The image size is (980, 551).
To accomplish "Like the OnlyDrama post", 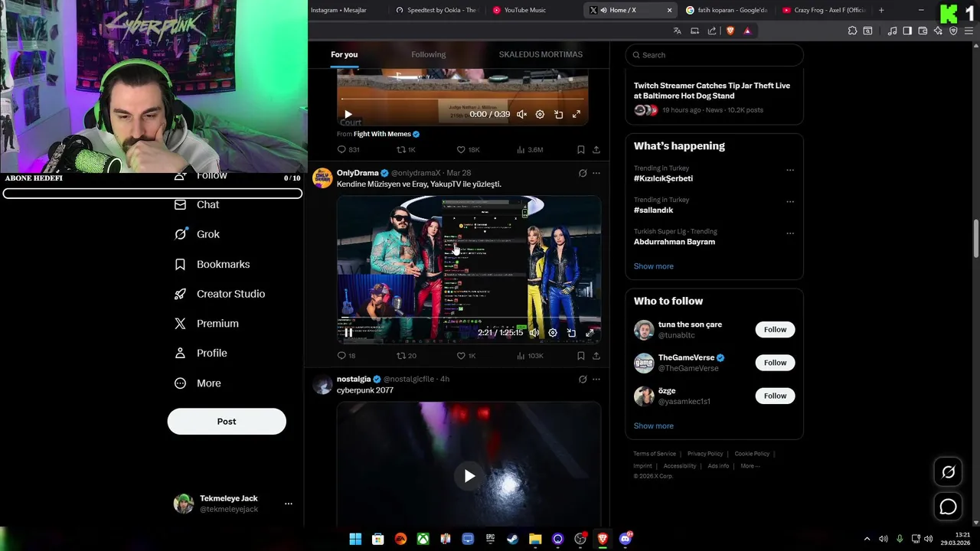I will [x=465, y=356].
